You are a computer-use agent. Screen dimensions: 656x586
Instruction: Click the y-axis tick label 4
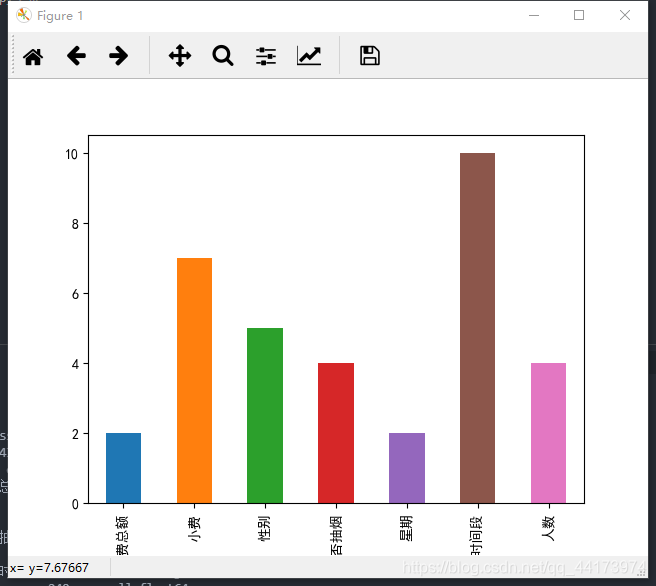tap(75, 364)
